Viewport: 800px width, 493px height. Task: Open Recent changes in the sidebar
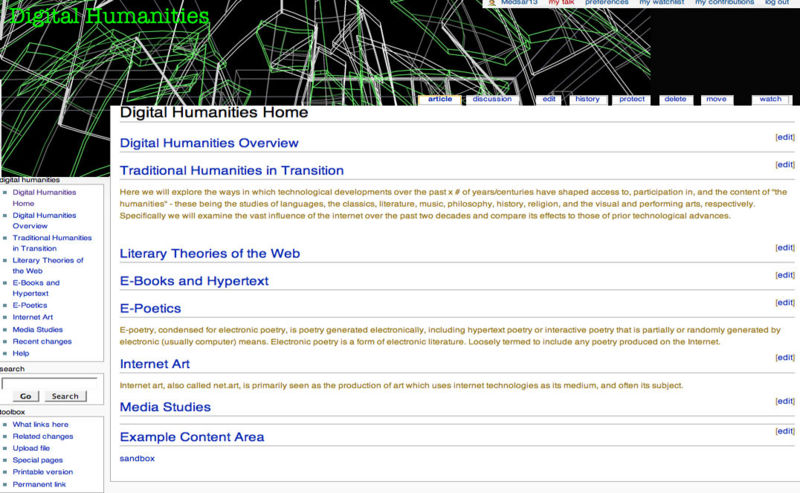(42, 341)
